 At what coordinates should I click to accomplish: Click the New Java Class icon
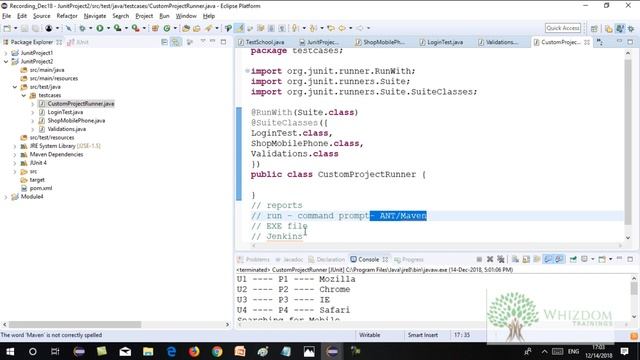(x=167, y=28)
